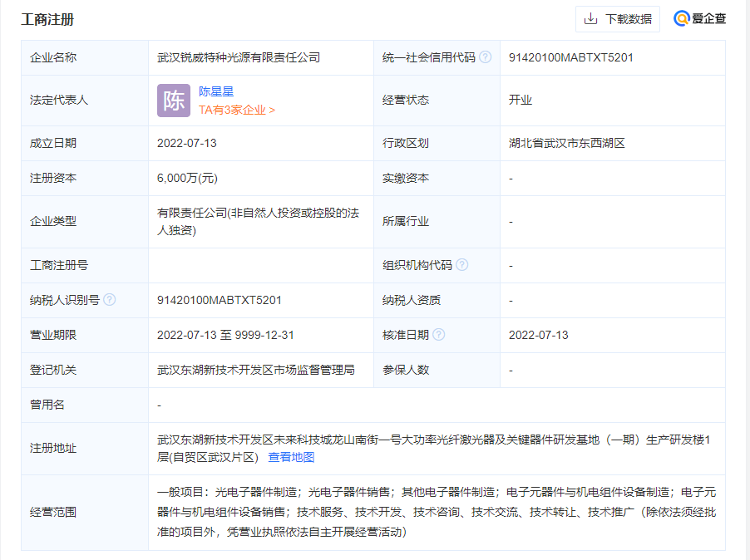Click the help icon beside 统一社会信用代码

tap(486, 57)
